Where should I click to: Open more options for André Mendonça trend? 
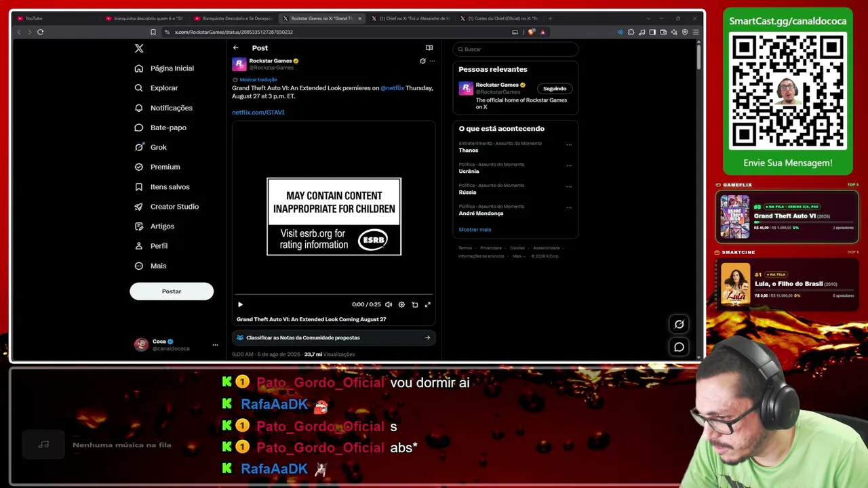coord(569,207)
